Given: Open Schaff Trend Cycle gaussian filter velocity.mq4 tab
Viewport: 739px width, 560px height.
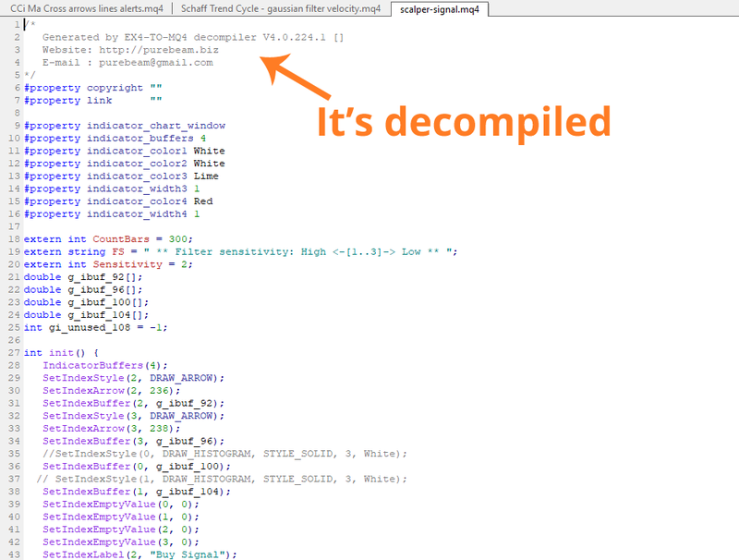Looking at the screenshot, I should tap(281, 8).
